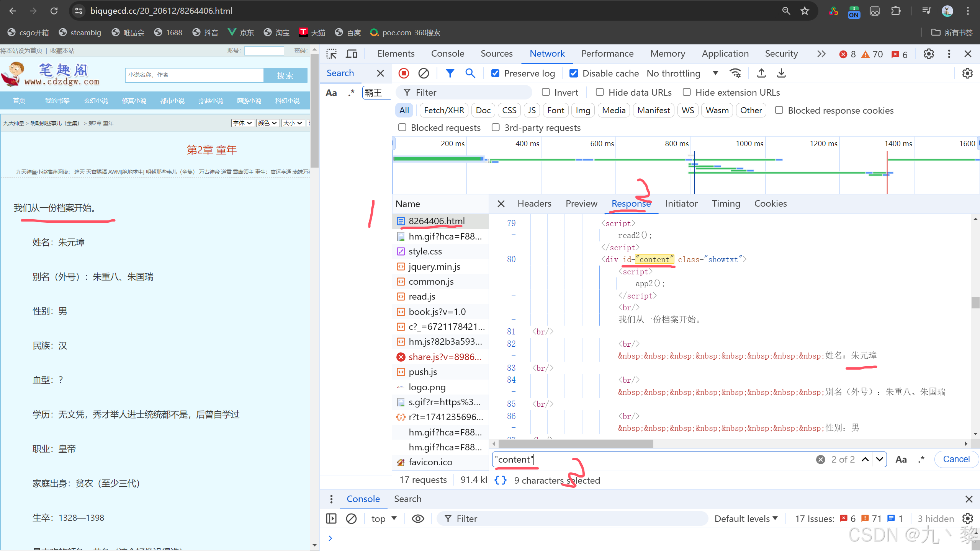Uncheck the Preserve log checkbox
This screenshot has height=551, width=980.
pyautogui.click(x=495, y=73)
